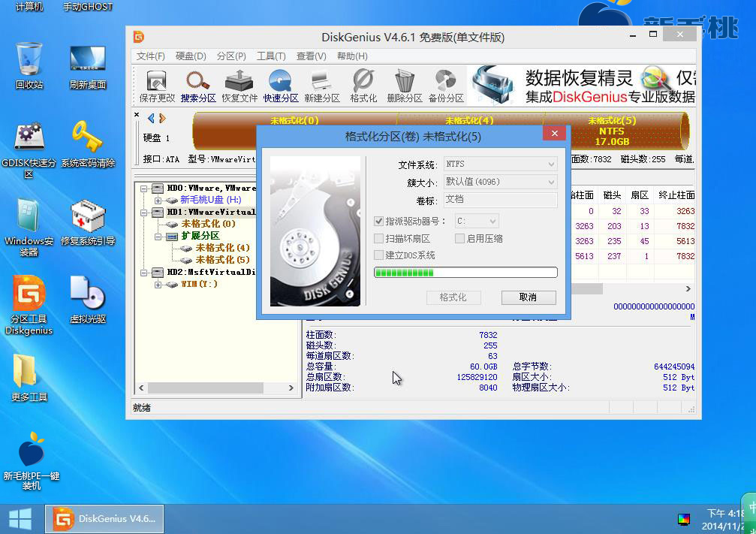The image size is (756, 534).
Task: Click the 取消 cancel button
Action: click(529, 297)
